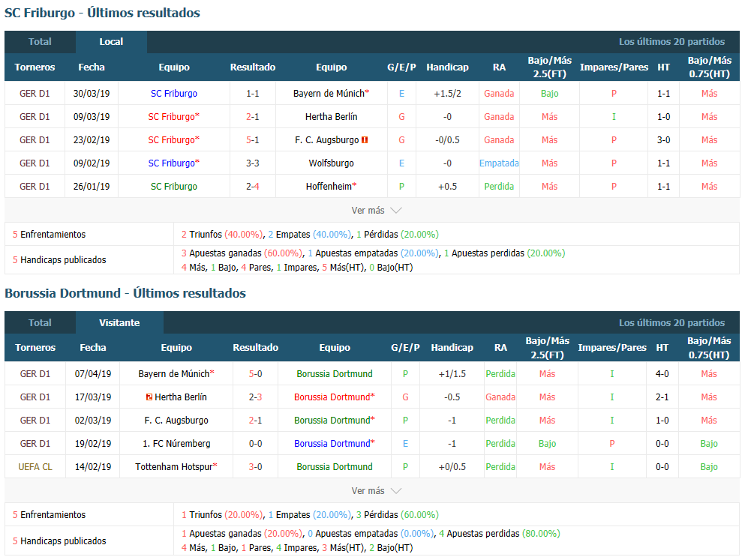Open Hoffenheim team link
The image size is (745, 560).
tap(331, 187)
